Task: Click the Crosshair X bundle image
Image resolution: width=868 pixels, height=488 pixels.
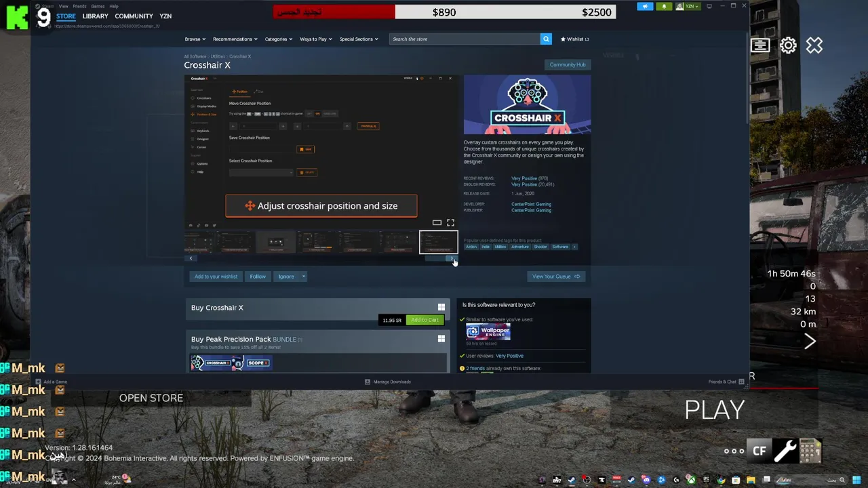Action: 231,363
